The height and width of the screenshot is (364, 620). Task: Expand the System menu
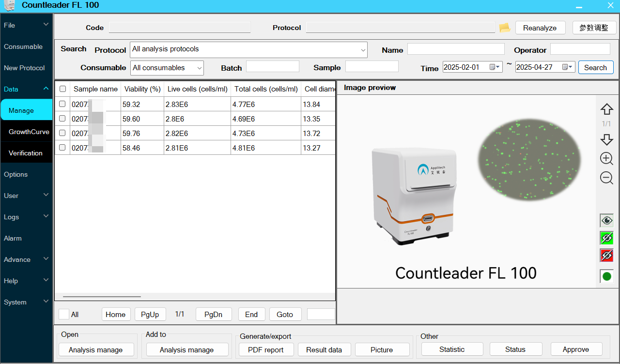26,302
